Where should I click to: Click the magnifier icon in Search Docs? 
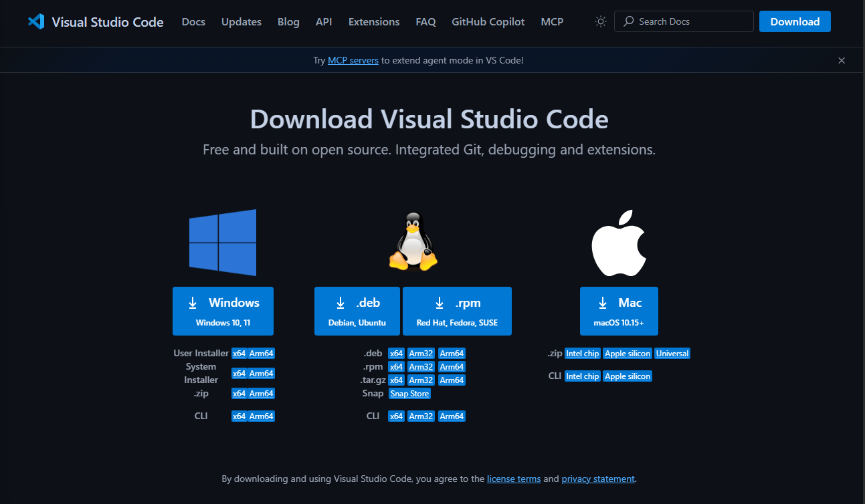point(628,21)
